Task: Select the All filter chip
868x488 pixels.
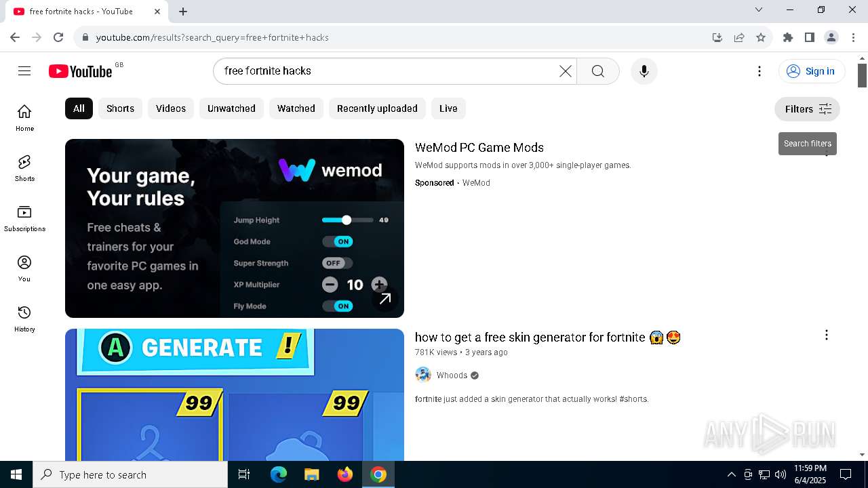Action: (79, 108)
